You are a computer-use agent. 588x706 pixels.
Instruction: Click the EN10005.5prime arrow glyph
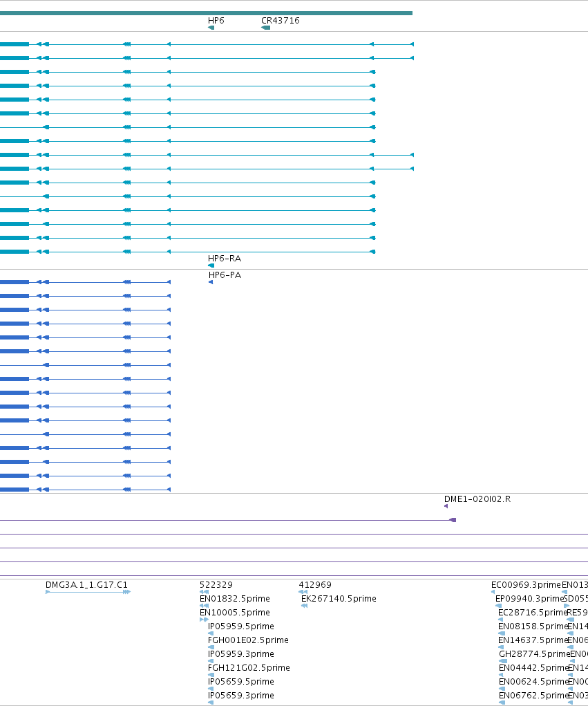205,620
